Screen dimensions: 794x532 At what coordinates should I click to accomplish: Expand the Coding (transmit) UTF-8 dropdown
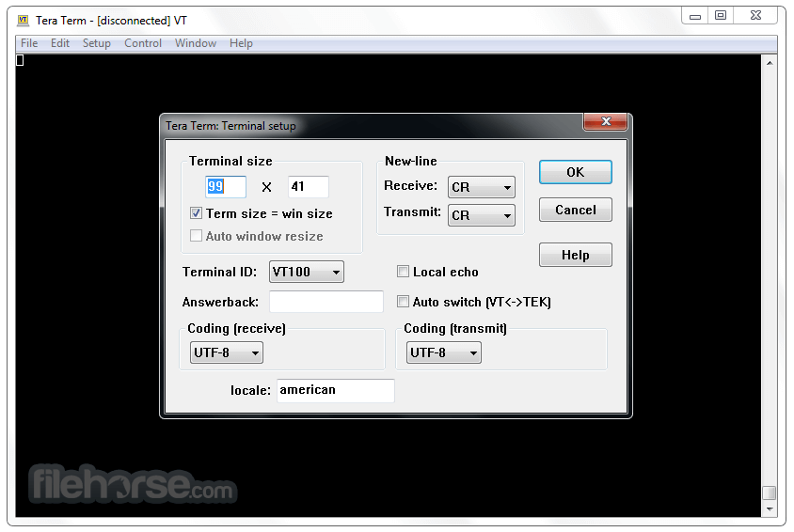pyautogui.click(x=444, y=352)
